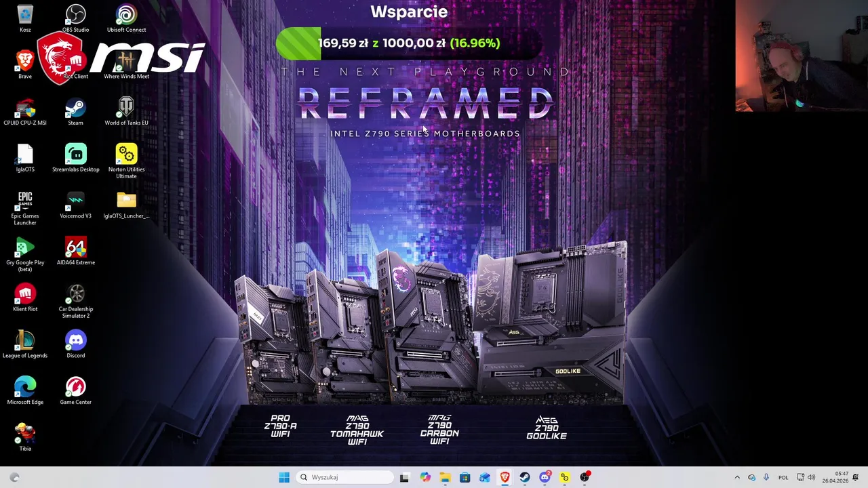Open the Epic Games Launcher shortcut
Image resolution: width=868 pixels, height=488 pixels.
pos(25,208)
